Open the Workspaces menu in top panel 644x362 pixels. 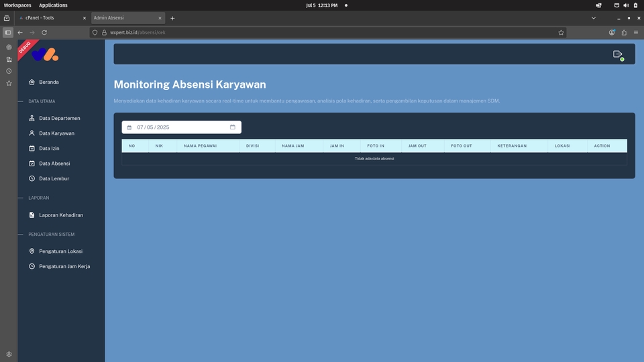pyautogui.click(x=17, y=5)
